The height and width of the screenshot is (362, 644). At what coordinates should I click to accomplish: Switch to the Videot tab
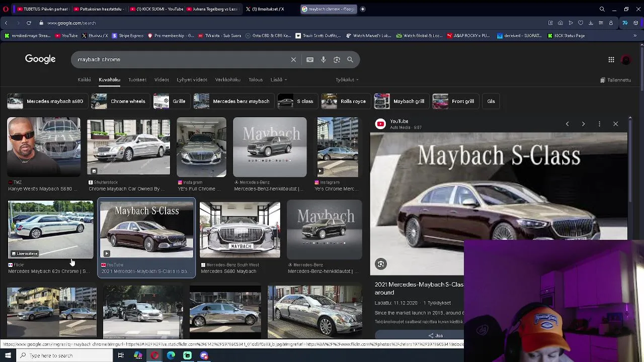click(162, 79)
